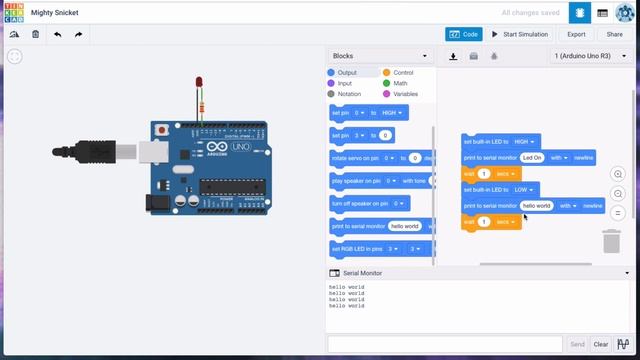Reset blocks workspace zoom to fit
This screenshot has height=360, width=640.
tap(618, 213)
